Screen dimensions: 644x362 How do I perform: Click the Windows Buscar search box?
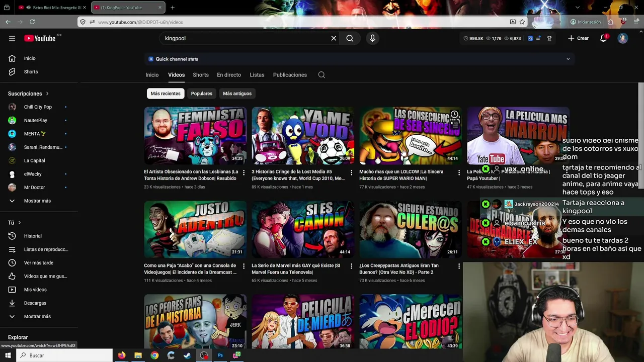click(x=64, y=355)
